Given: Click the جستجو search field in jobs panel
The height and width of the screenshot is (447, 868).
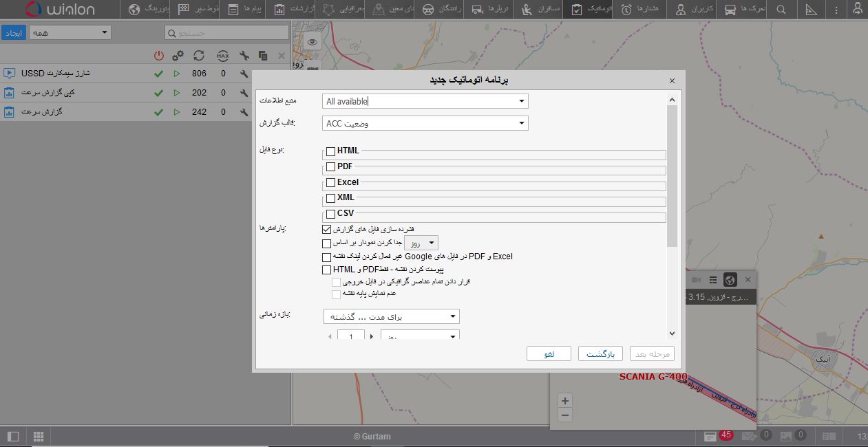Looking at the screenshot, I should pyautogui.click(x=226, y=32).
